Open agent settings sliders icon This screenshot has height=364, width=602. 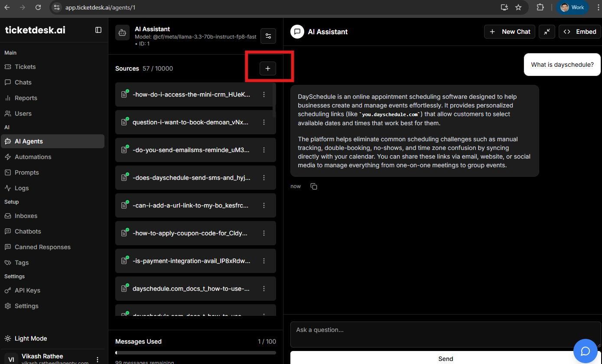pos(268,36)
